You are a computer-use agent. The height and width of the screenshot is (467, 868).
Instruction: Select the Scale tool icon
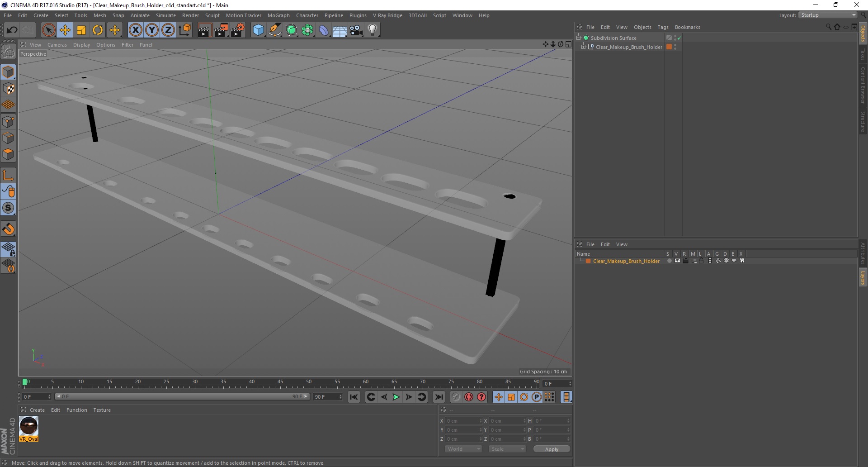[81, 30]
